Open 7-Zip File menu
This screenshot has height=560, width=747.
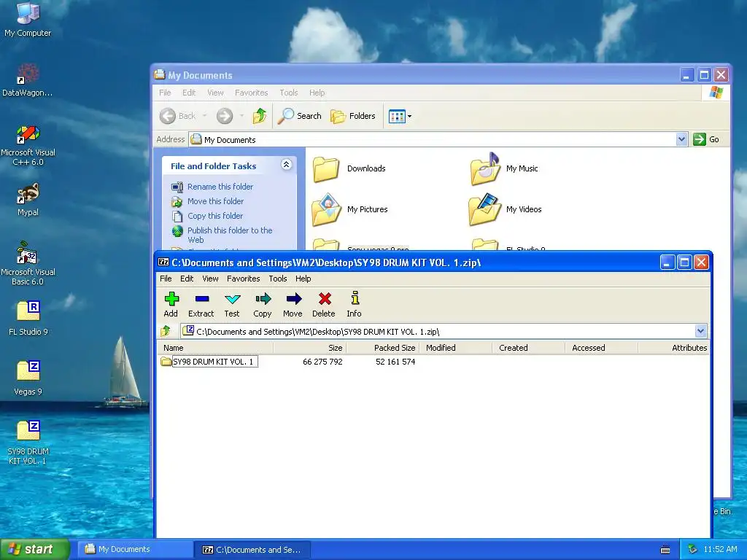tap(166, 279)
